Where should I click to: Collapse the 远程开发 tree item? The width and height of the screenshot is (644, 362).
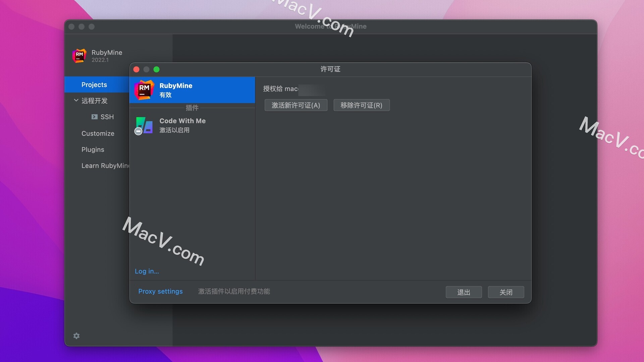(74, 100)
